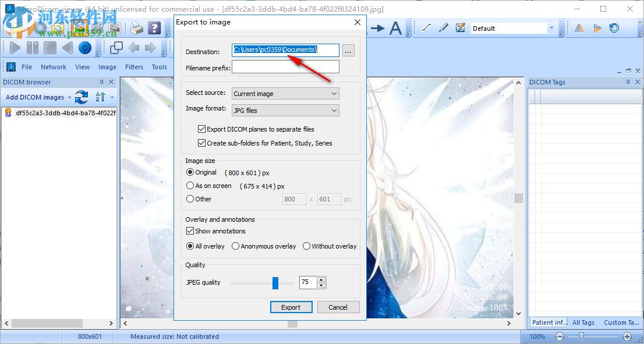
Task: Click the overlapping windows icon
Action: [116, 48]
